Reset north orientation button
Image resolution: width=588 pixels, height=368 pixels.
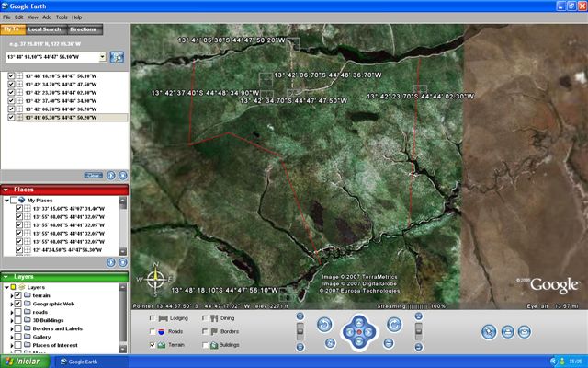(330, 343)
